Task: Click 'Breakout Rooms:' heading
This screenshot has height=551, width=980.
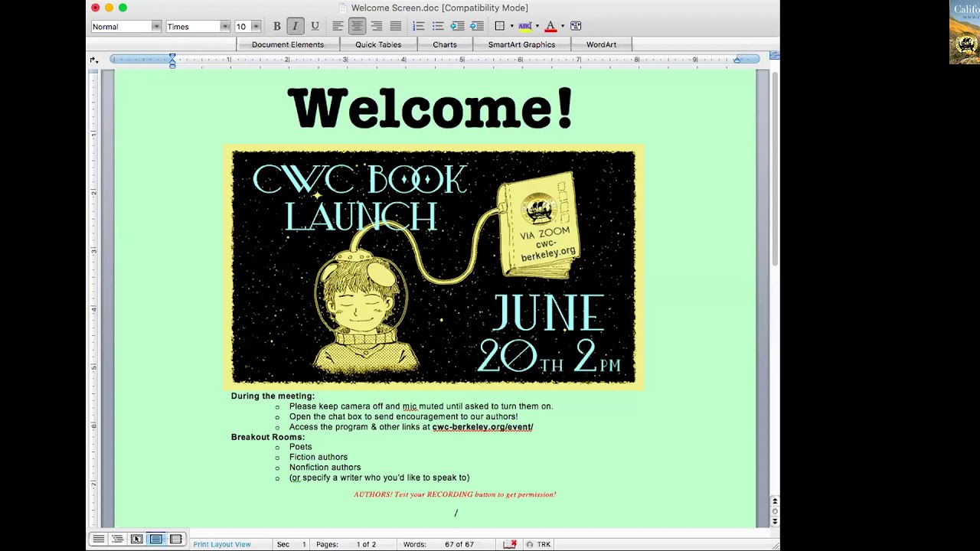Action: [268, 437]
